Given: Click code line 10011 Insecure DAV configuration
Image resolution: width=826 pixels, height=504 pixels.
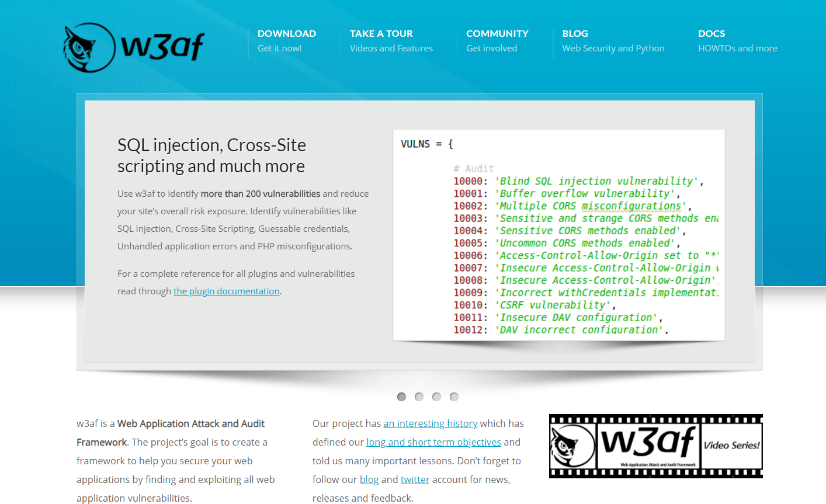Looking at the screenshot, I should click(558, 317).
